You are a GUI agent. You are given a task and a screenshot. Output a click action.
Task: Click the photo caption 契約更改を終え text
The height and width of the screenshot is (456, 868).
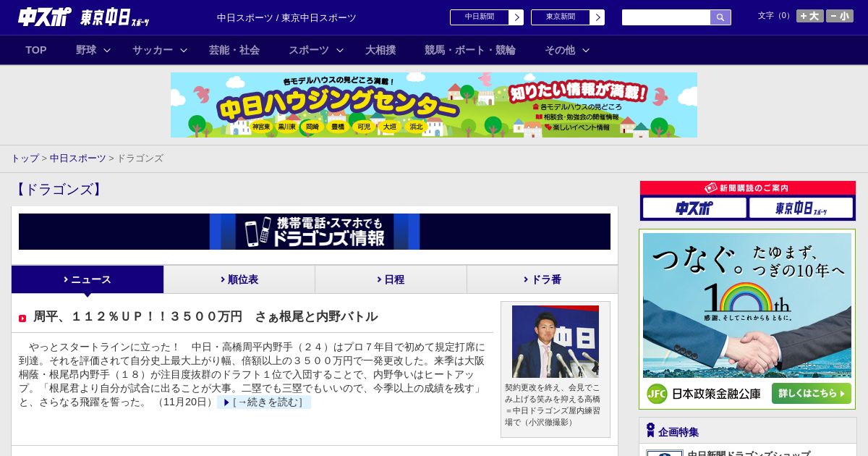[x=553, y=405]
